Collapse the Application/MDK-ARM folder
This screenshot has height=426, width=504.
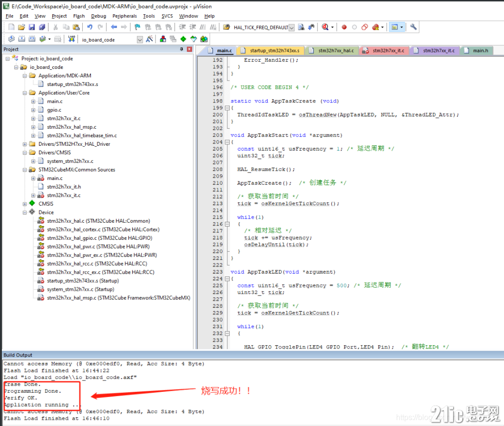tap(25, 76)
